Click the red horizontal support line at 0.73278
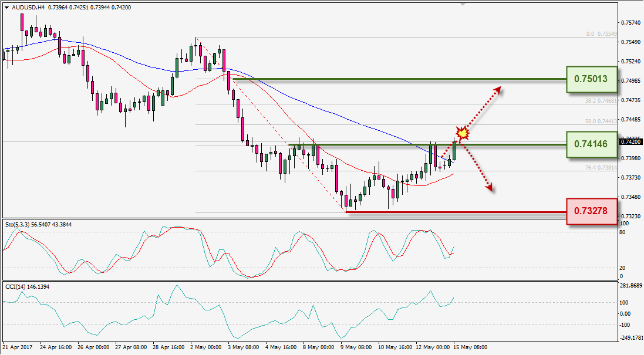The width and height of the screenshot is (644, 355). tap(456, 212)
